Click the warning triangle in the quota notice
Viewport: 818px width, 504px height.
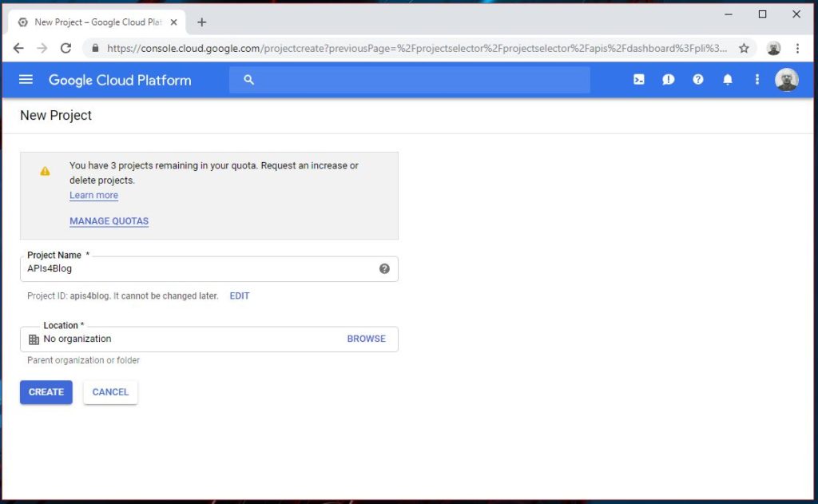click(x=46, y=170)
